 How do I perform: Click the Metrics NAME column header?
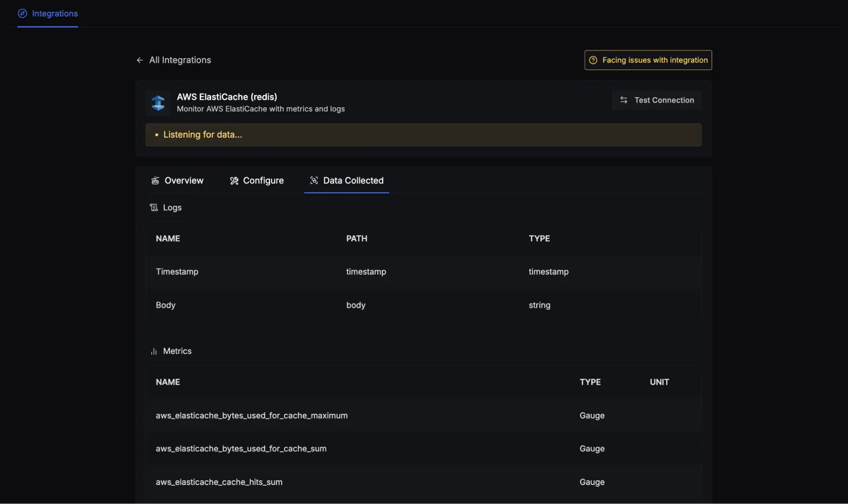point(168,382)
